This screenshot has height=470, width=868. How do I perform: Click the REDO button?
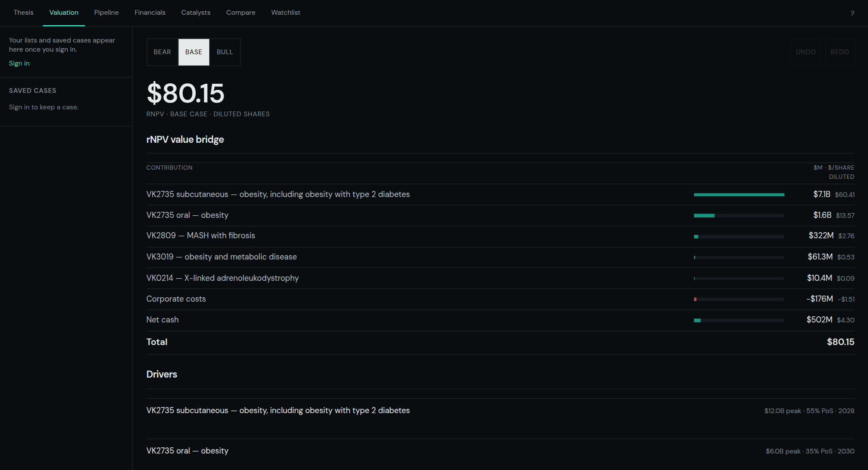[840, 52]
